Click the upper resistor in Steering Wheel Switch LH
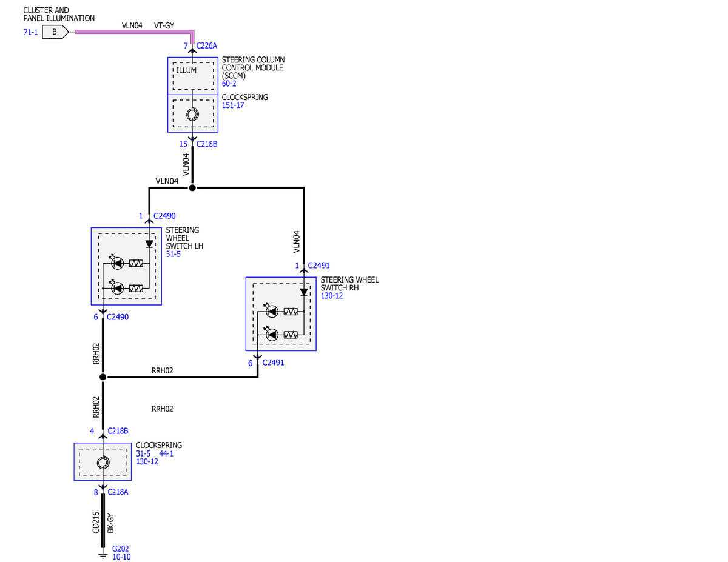728x562 pixels. click(136, 263)
